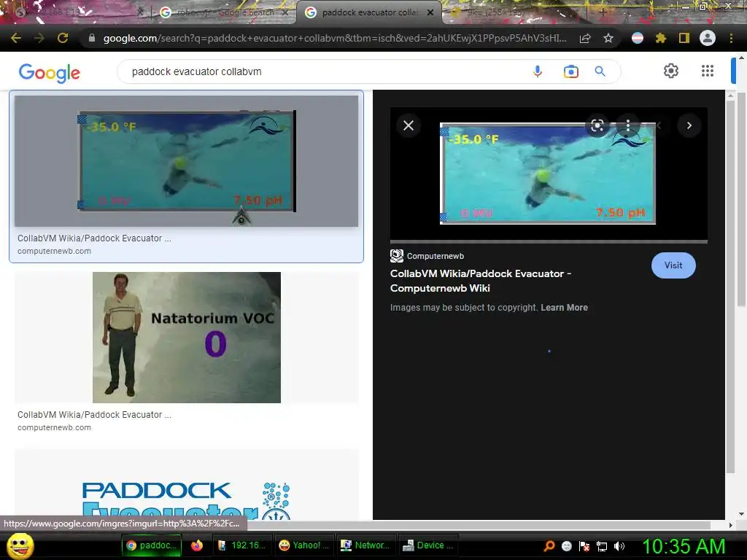The width and height of the screenshot is (747, 560).
Task: Click the striped extension icon next to the star
Action: pyautogui.click(x=638, y=38)
